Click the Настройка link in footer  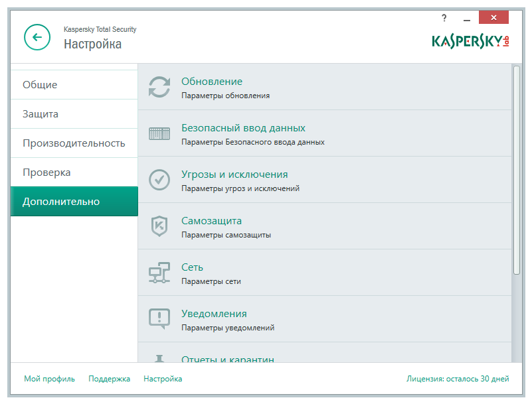[x=163, y=379]
